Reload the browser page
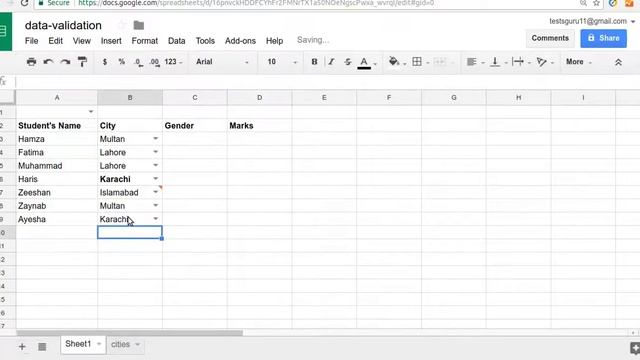640x360 pixels. tap(24, 3)
